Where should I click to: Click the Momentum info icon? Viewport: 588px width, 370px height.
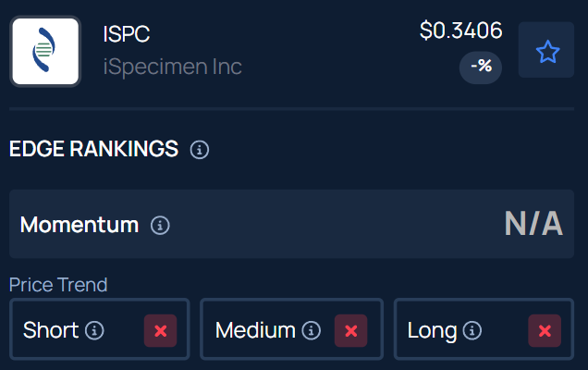(x=160, y=225)
